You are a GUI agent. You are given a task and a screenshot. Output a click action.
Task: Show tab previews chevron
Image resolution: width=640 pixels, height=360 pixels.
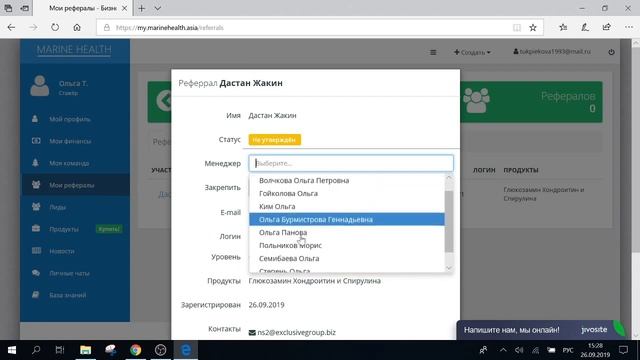click(158, 8)
